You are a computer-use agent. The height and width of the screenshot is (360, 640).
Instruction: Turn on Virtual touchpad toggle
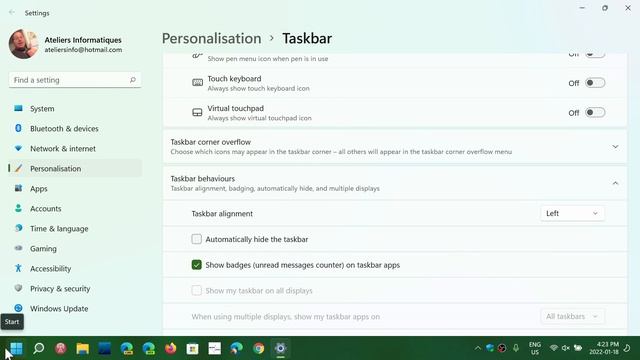coord(595,113)
